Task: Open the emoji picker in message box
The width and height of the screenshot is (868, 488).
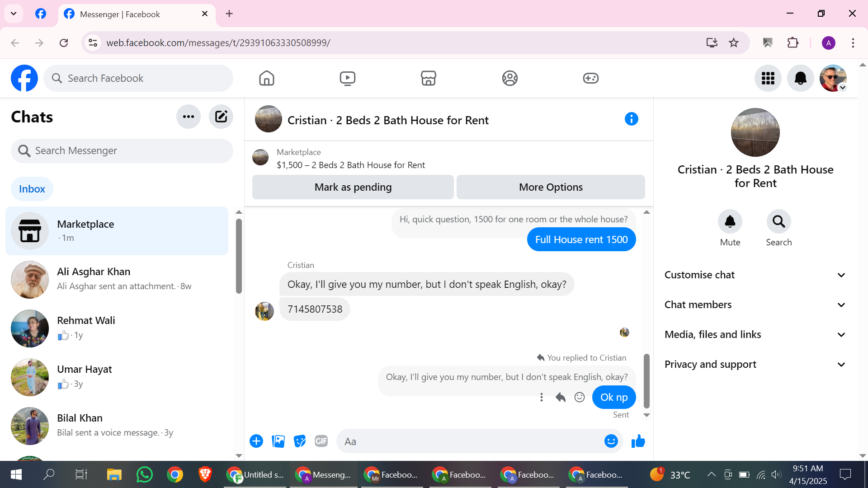Action: (x=611, y=441)
